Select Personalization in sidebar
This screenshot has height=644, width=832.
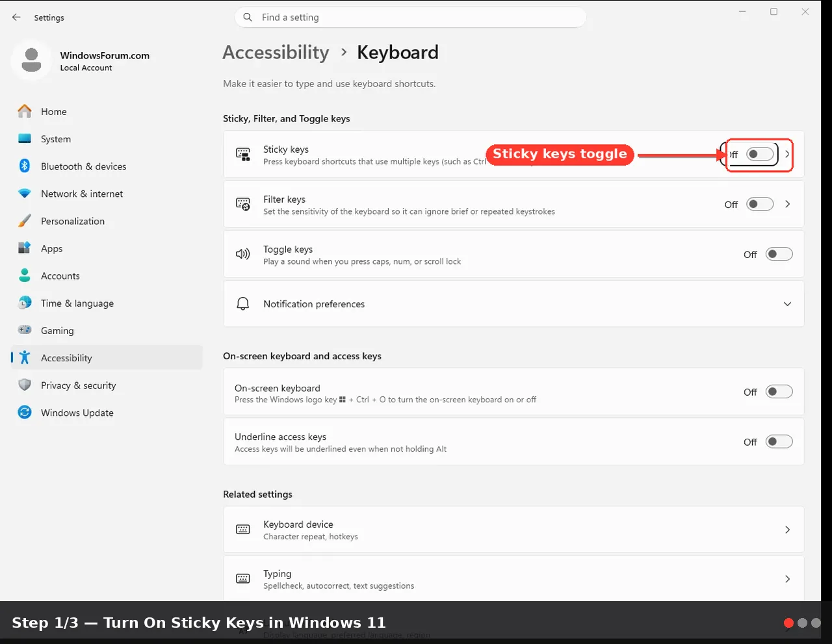pyautogui.click(x=107, y=221)
